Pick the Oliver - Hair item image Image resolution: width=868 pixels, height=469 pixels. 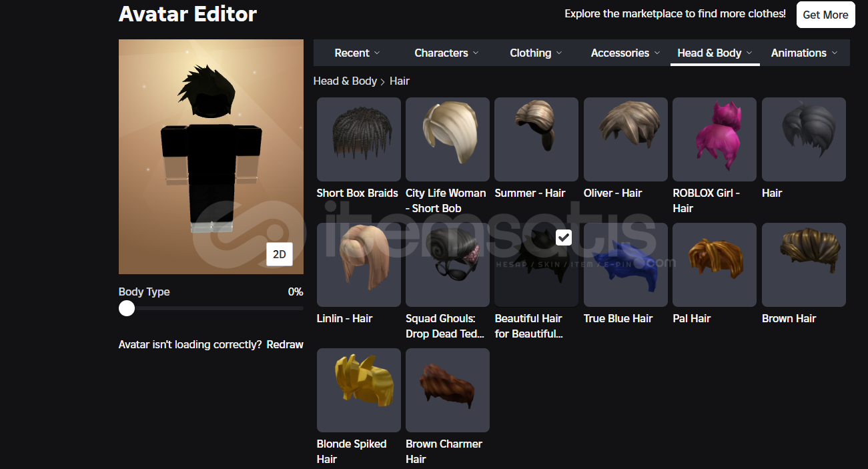[626, 139]
